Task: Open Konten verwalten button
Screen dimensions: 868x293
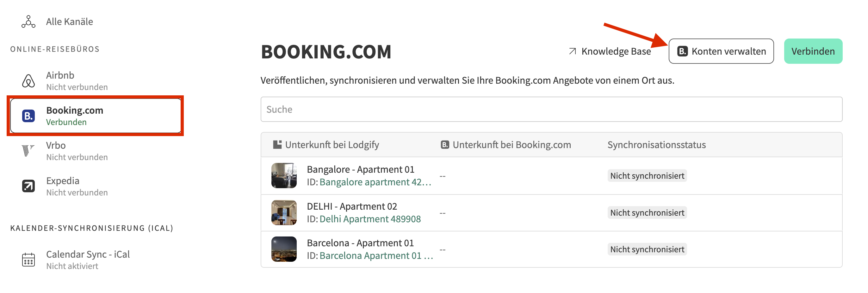Action: point(721,51)
